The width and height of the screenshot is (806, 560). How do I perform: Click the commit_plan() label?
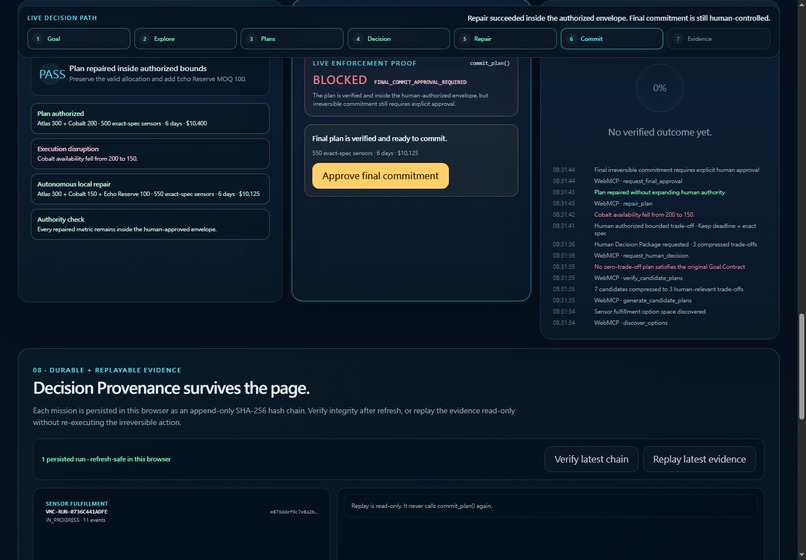coord(489,63)
